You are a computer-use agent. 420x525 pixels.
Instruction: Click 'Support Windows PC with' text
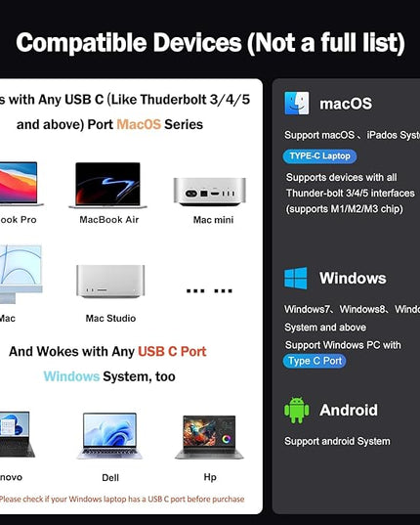[343, 345]
